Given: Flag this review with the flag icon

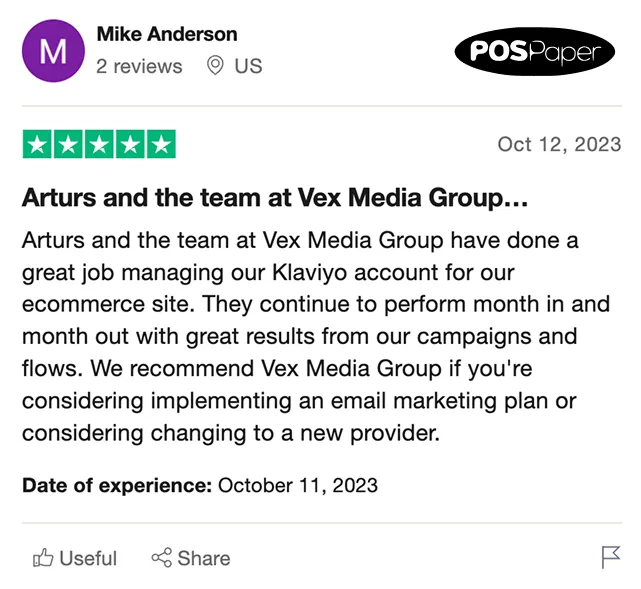Looking at the screenshot, I should click(611, 557).
